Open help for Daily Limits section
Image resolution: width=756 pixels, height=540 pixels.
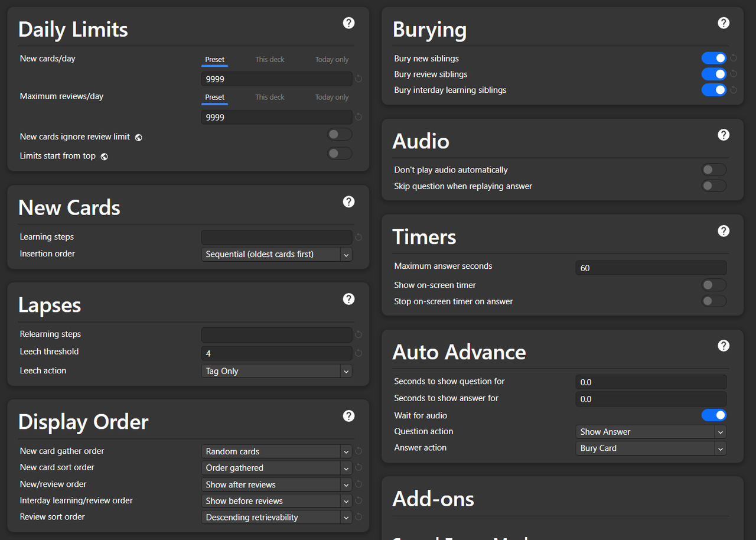tap(348, 23)
